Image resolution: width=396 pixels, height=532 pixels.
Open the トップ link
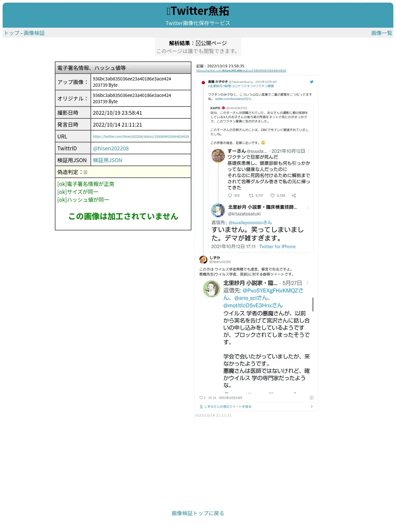click(12, 33)
